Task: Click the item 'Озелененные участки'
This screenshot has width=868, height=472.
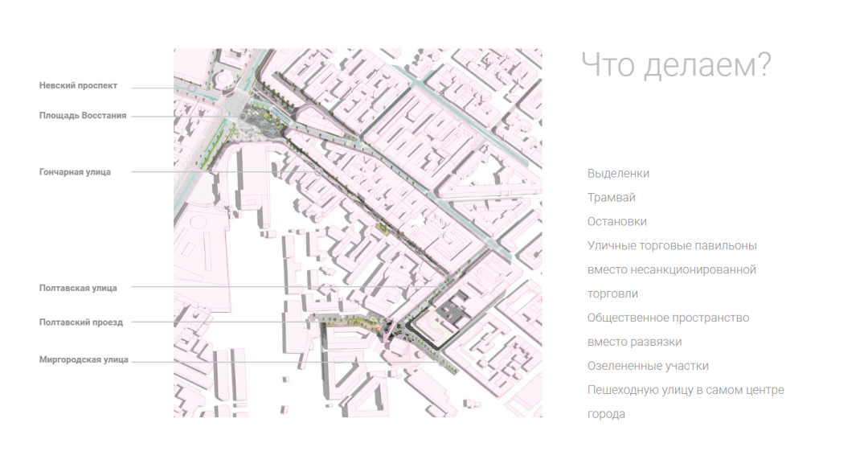Action: (x=648, y=366)
